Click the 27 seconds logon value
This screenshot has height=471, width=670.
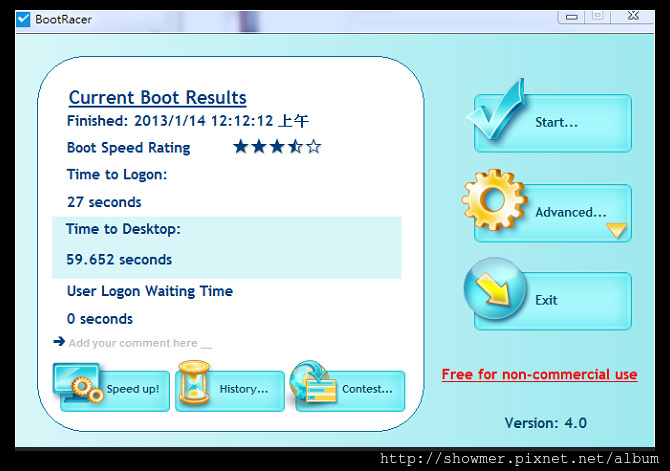[104, 202]
